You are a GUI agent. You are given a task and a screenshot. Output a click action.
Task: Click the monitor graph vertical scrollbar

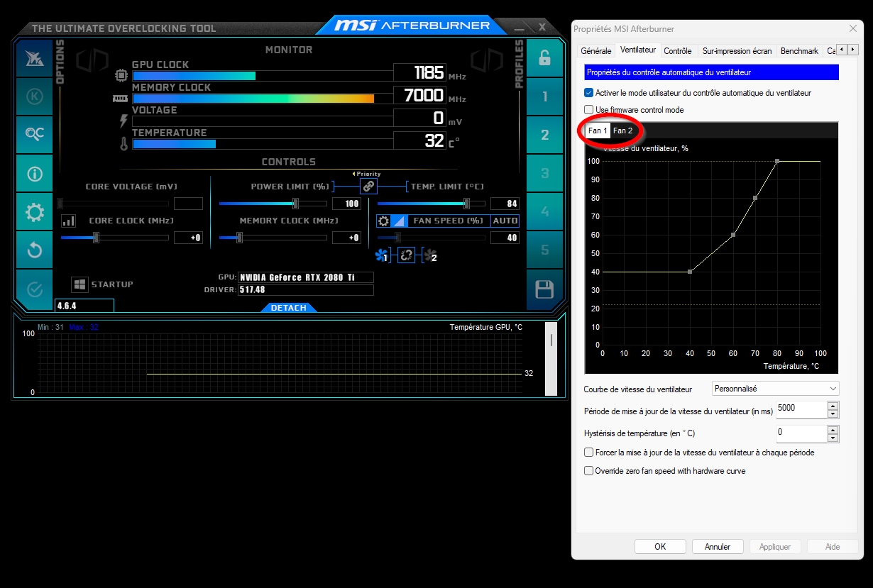click(x=551, y=358)
